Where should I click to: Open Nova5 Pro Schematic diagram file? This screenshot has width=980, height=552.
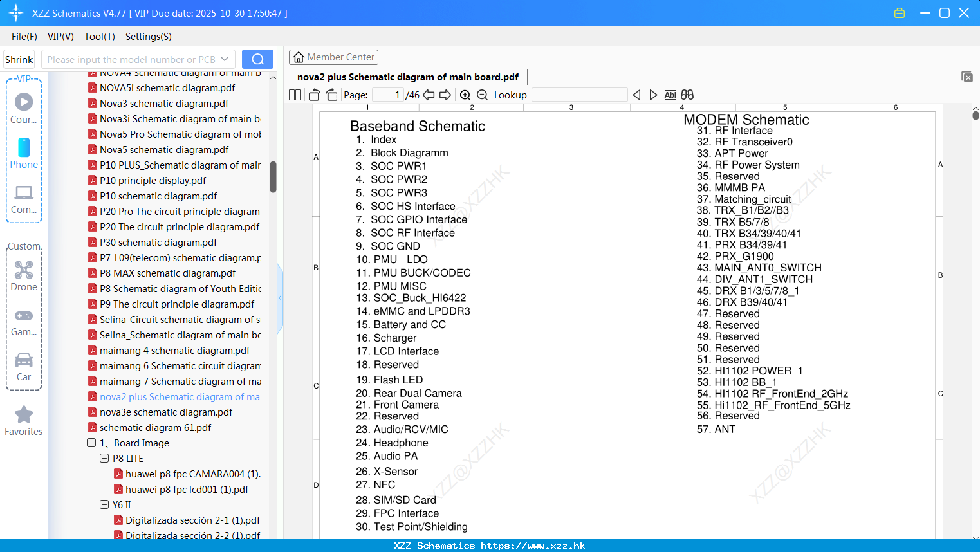pyautogui.click(x=180, y=134)
